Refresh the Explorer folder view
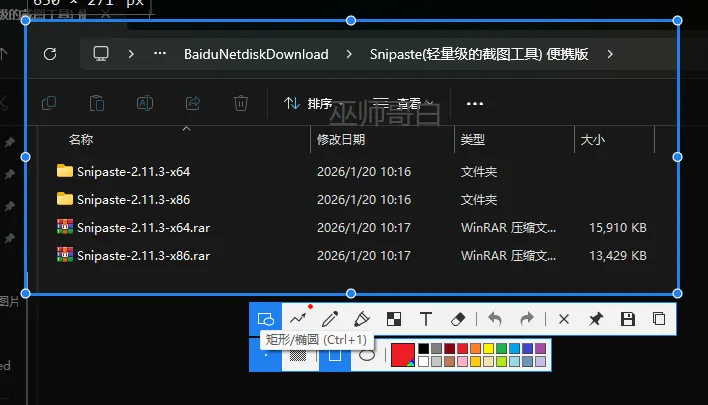The image size is (708, 405). tap(50, 54)
